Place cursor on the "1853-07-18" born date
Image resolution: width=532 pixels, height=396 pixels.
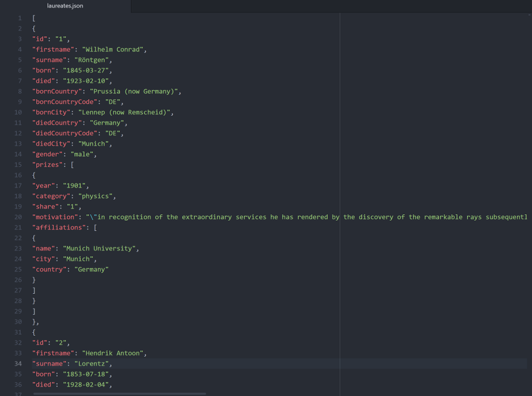85,374
